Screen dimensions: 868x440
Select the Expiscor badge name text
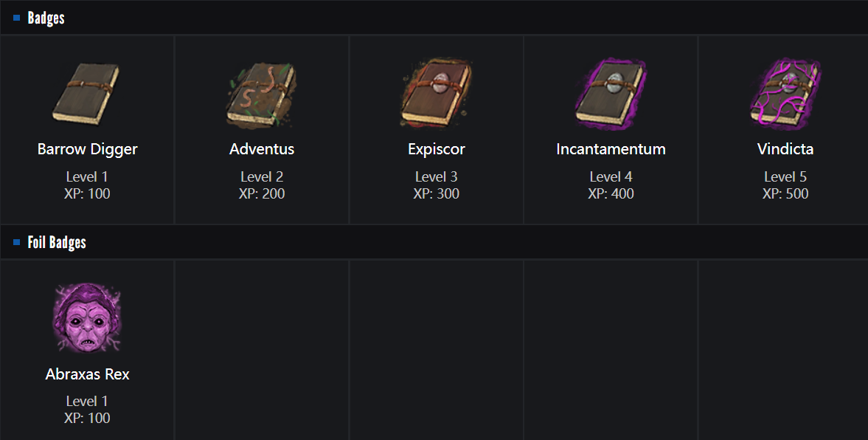pyautogui.click(x=437, y=149)
